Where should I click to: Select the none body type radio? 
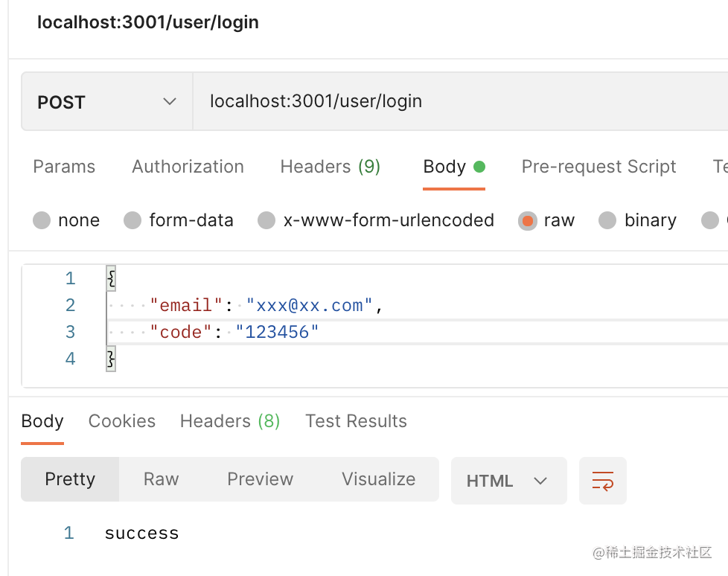coord(42,220)
